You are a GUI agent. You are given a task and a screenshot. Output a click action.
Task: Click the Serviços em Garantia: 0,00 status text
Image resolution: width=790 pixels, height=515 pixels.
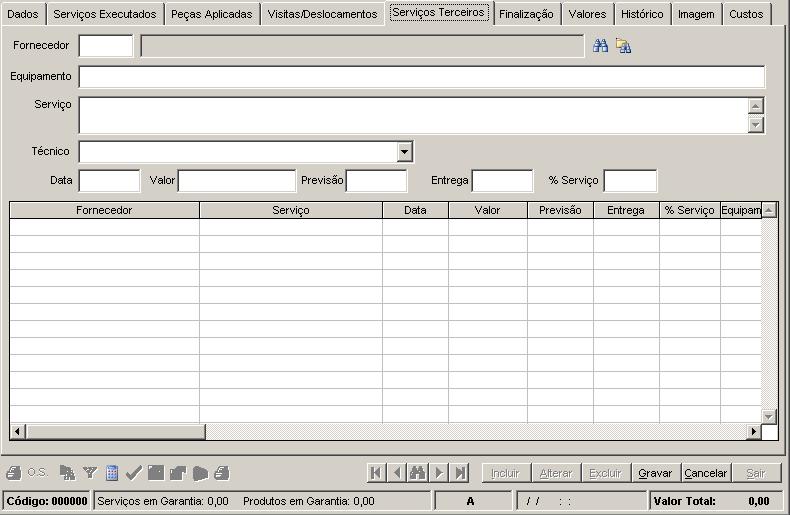point(163,501)
